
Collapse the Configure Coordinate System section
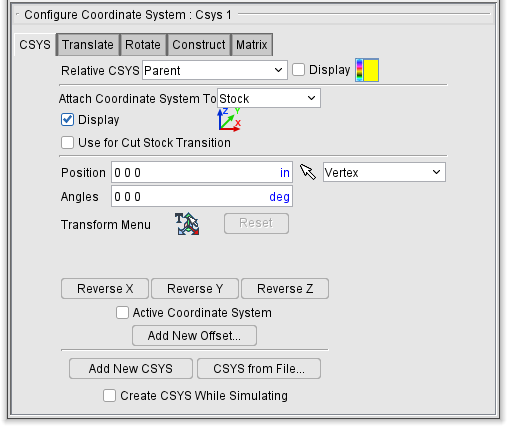17,15
